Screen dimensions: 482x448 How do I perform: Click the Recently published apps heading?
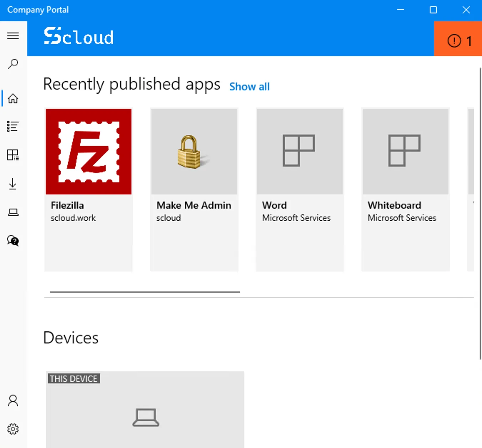click(132, 85)
